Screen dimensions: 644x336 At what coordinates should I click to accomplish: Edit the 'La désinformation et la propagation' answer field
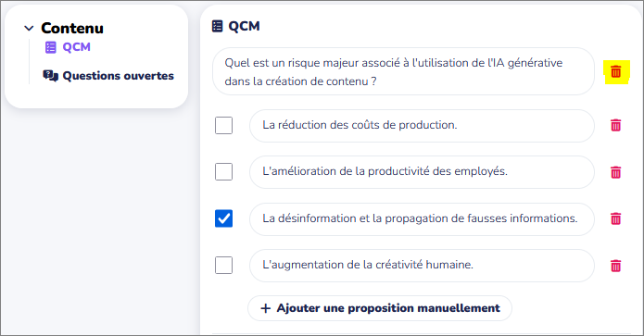(422, 219)
